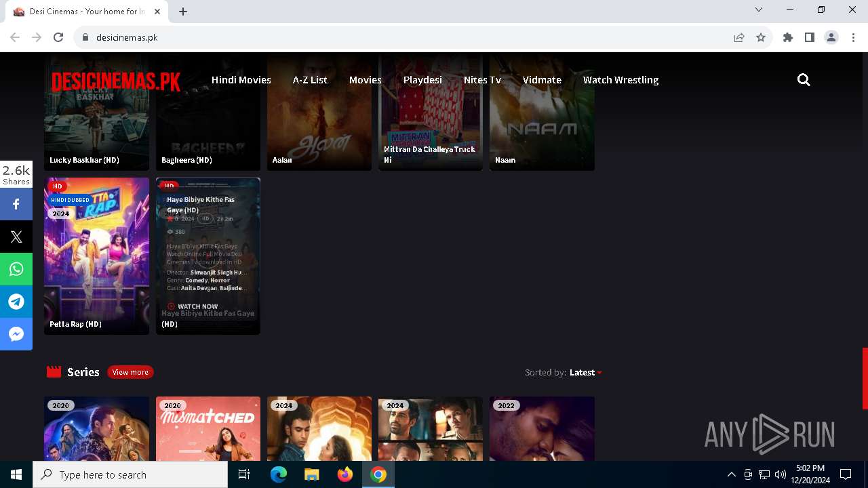Open Chrome's three-dot menu
Screen dimensions: 868x488
(x=853, y=37)
